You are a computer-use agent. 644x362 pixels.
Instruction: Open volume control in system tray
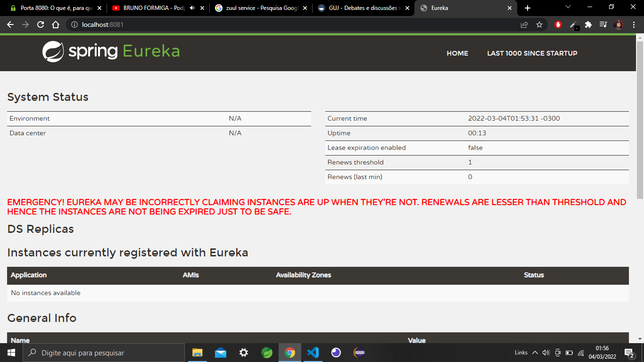point(546,353)
